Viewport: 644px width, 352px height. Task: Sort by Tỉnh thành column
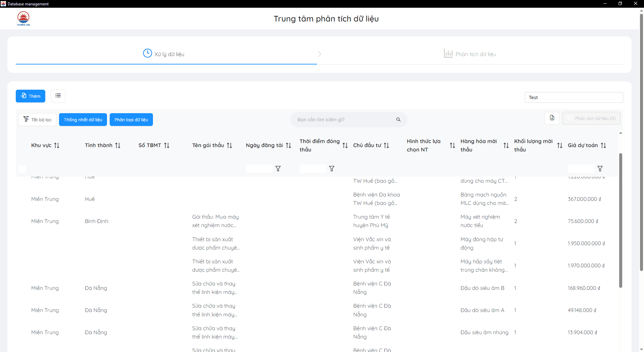[x=118, y=145]
